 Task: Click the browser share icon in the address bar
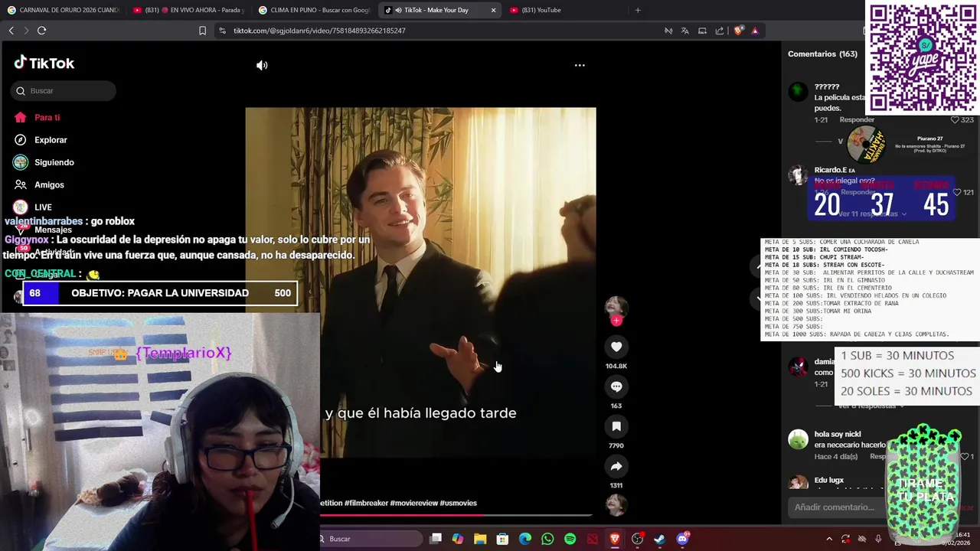720,31
